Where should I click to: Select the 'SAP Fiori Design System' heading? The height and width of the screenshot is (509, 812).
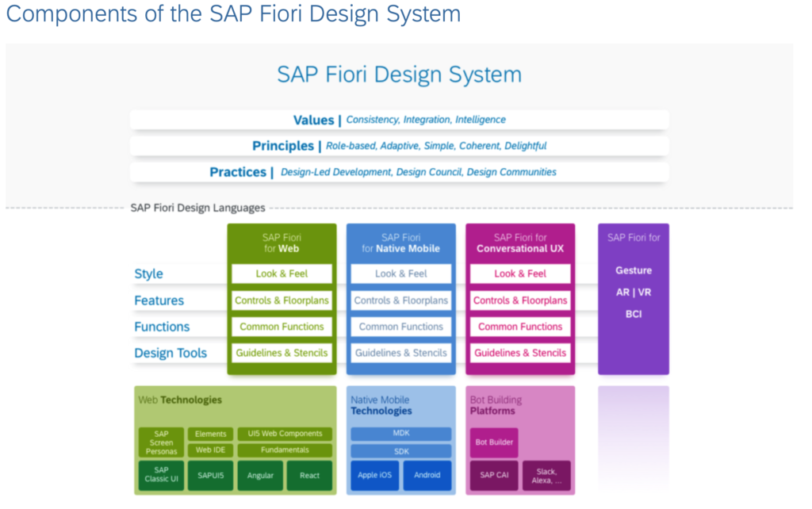(x=400, y=74)
